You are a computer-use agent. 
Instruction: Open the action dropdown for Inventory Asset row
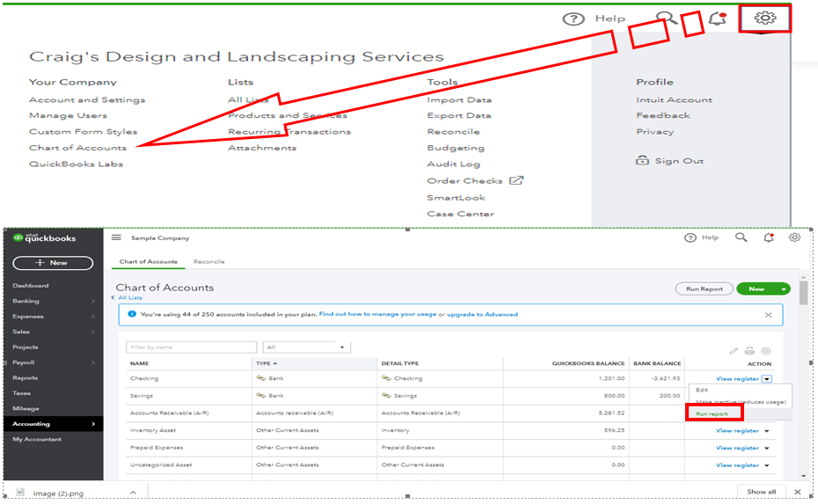[767, 431]
